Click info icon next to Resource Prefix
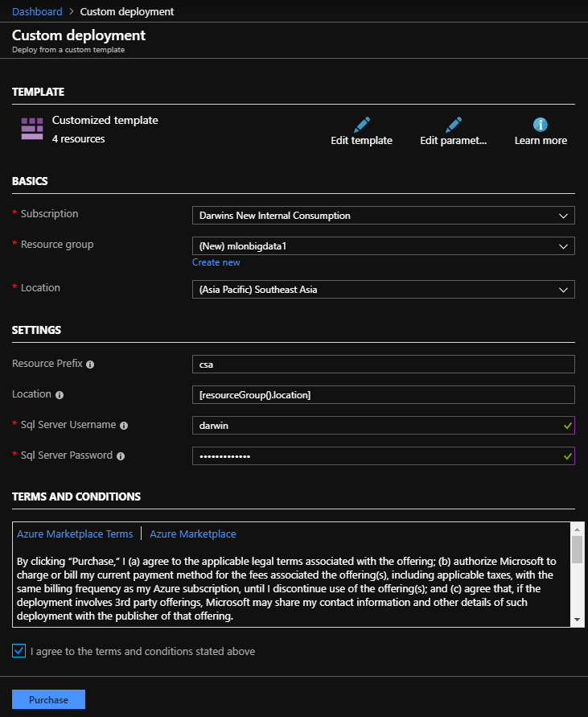Viewport: 588px width, 717px height. click(90, 365)
